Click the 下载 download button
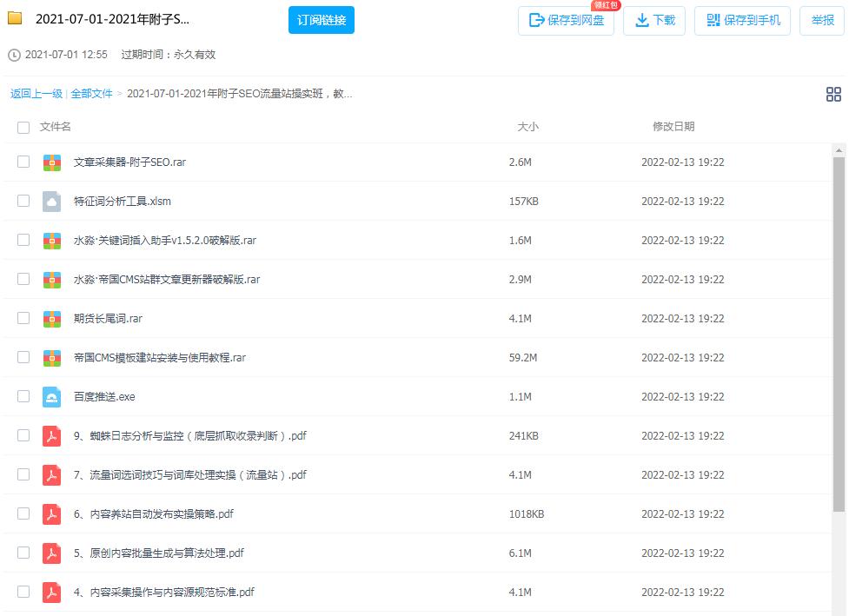849x616 pixels. click(654, 21)
